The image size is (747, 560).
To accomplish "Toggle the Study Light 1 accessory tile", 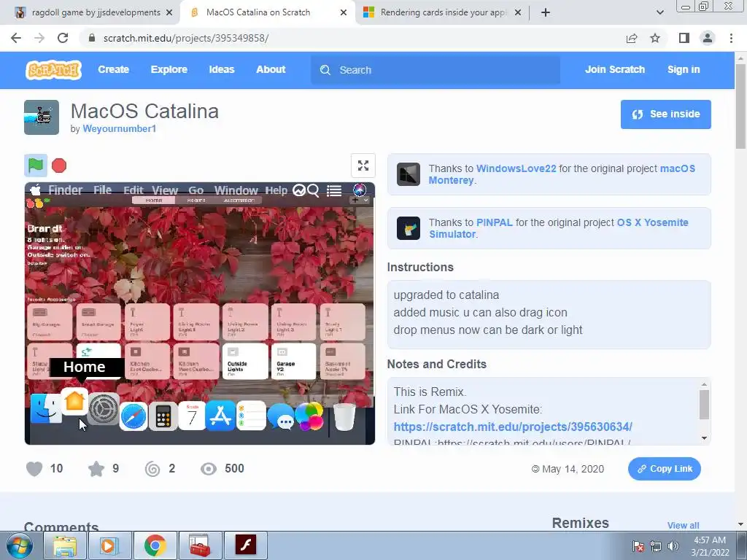I will [x=343, y=322].
